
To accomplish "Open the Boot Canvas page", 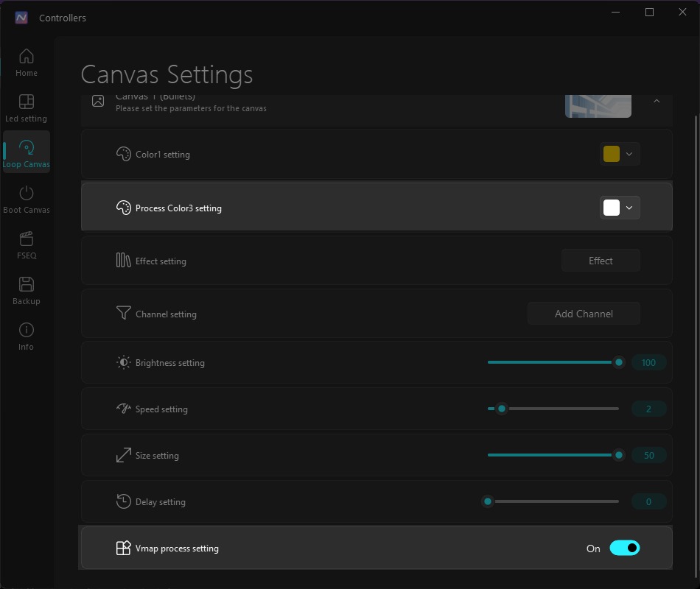I will pyautogui.click(x=27, y=200).
